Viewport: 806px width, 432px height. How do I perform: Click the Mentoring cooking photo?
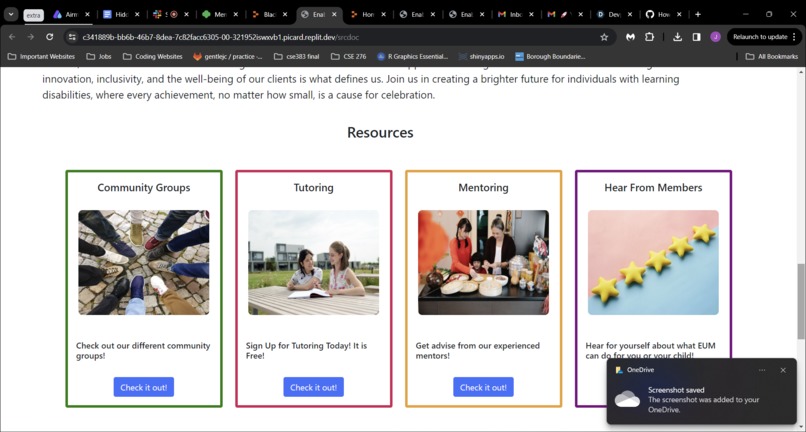[483, 262]
